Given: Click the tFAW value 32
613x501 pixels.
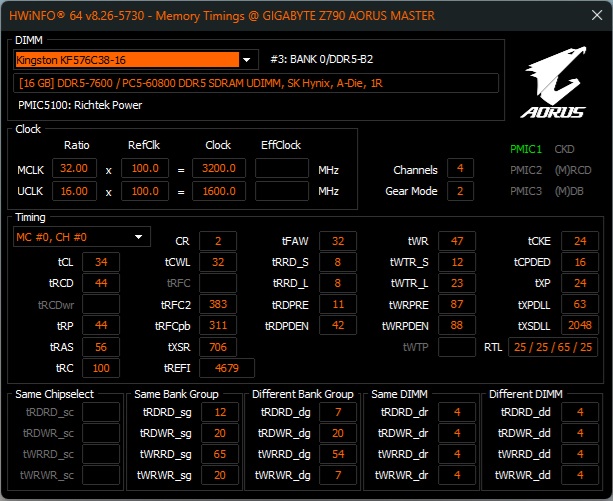Looking at the screenshot, I should 338,241.
